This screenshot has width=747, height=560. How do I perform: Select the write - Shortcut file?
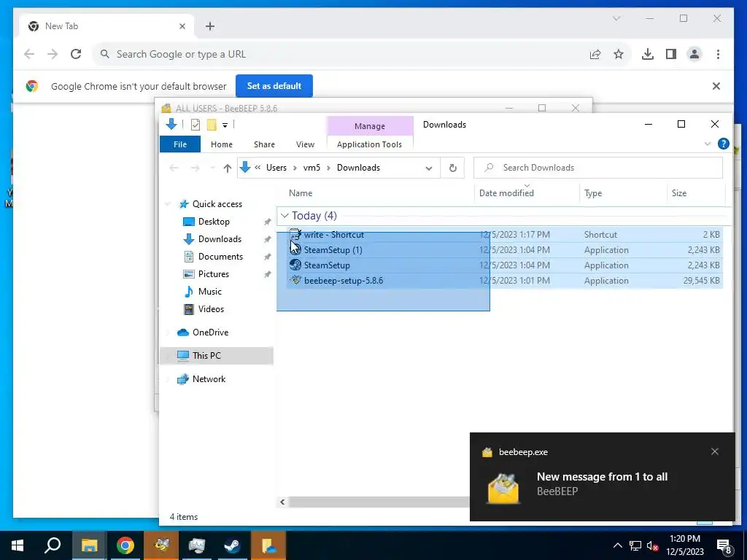click(334, 235)
